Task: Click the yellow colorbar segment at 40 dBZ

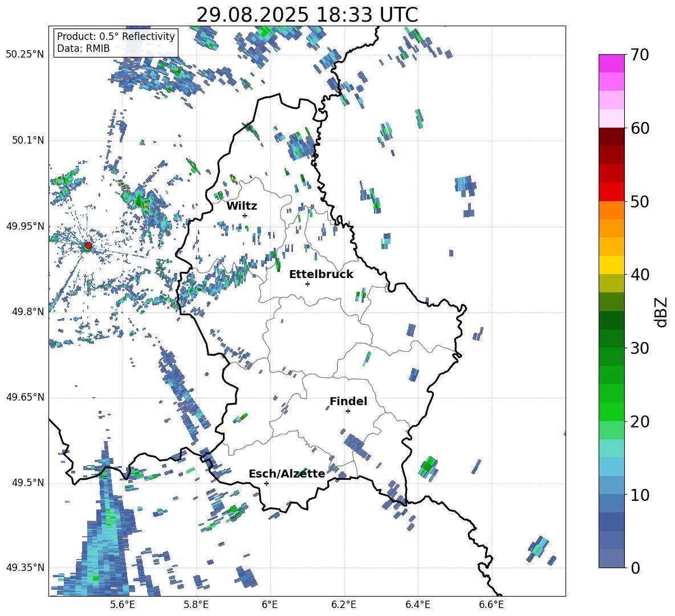Action: (612, 265)
